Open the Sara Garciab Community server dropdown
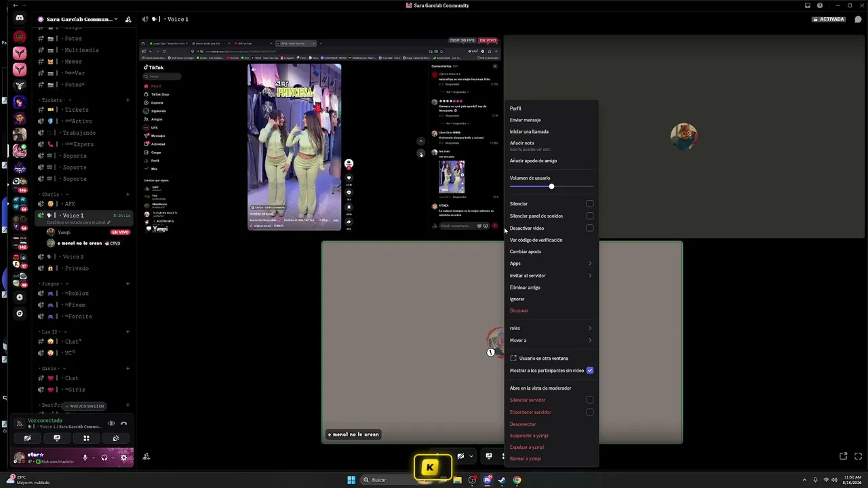 pyautogui.click(x=77, y=19)
